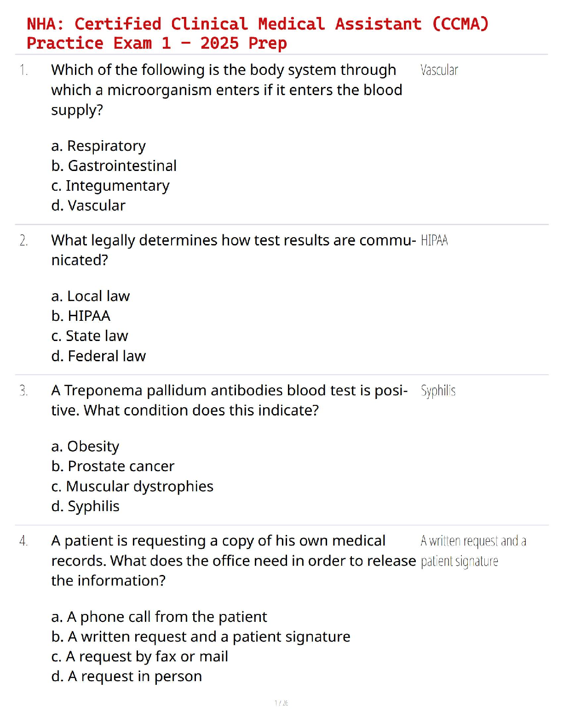Viewport: 563px width, 728px height.
Task: Select the document title heading
Action: pos(258,33)
